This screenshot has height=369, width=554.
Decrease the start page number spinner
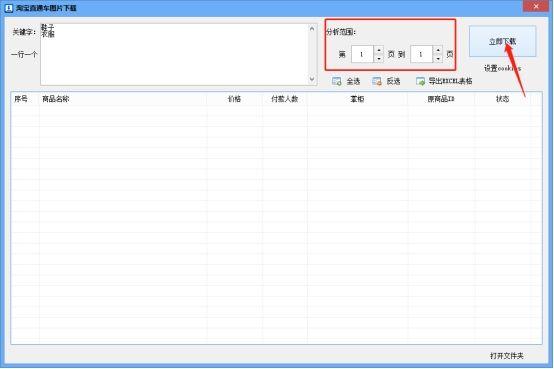[379, 58]
